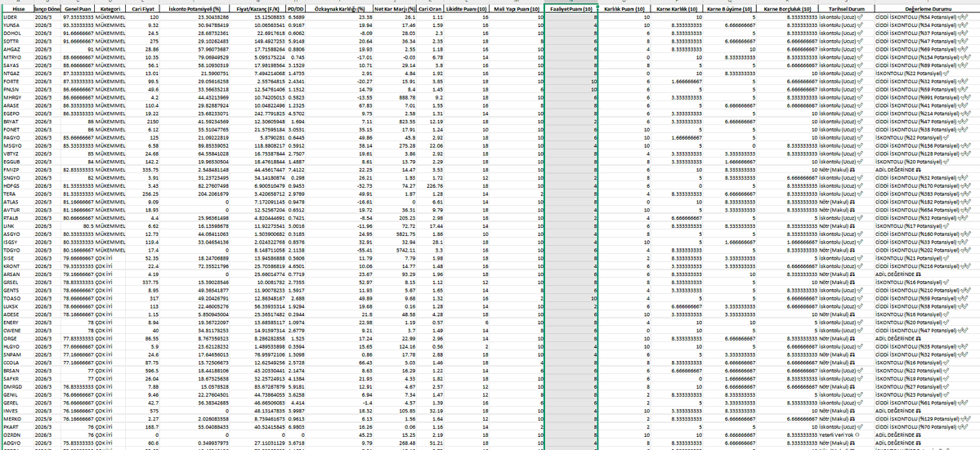This screenshot has width=980, height=450.
Task: Click the HDFGS ticker cell
Action: pyautogui.click(x=17, y=185)
